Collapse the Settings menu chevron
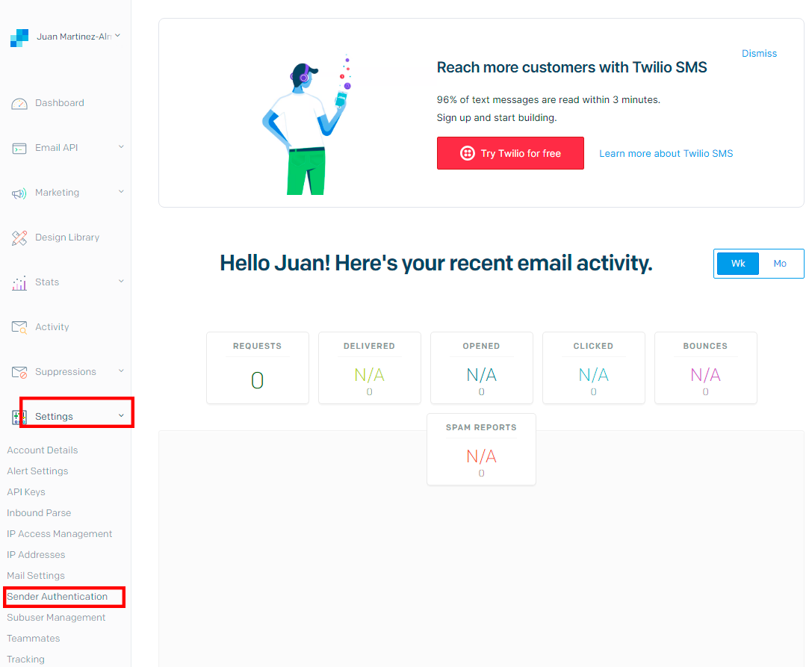 121,416
